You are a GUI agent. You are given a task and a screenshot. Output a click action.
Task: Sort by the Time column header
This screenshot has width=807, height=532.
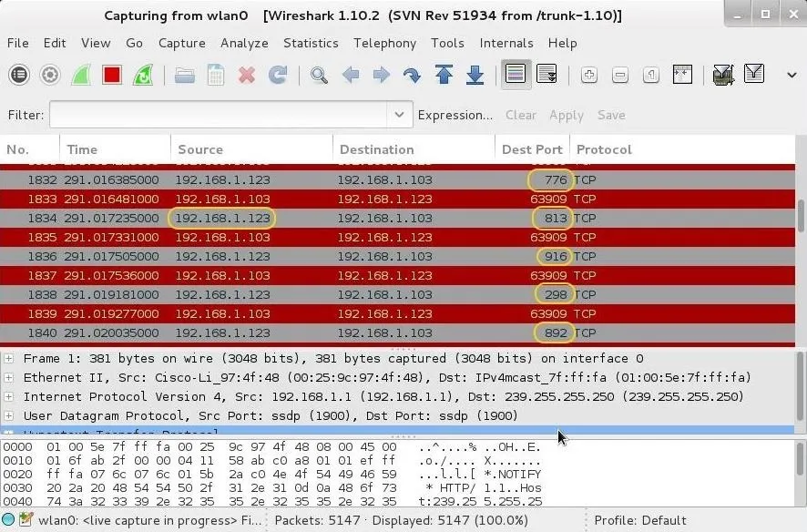(x=116, y=149)
